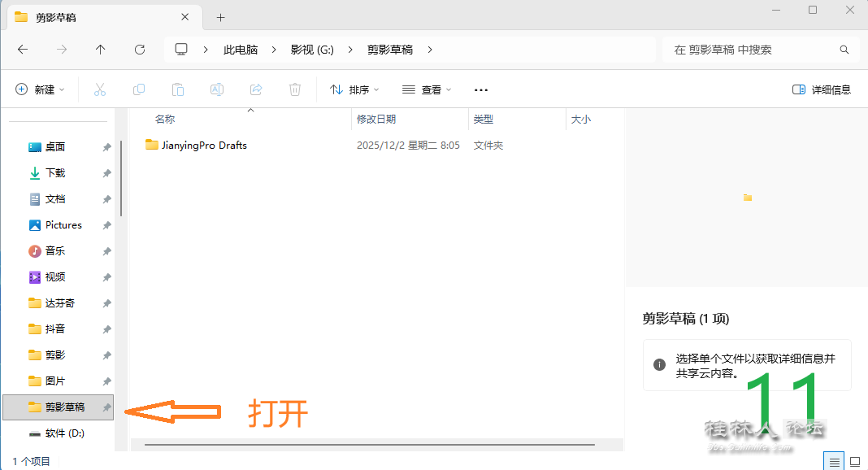Switch to details list view in status bar

[x=835, y=461]
